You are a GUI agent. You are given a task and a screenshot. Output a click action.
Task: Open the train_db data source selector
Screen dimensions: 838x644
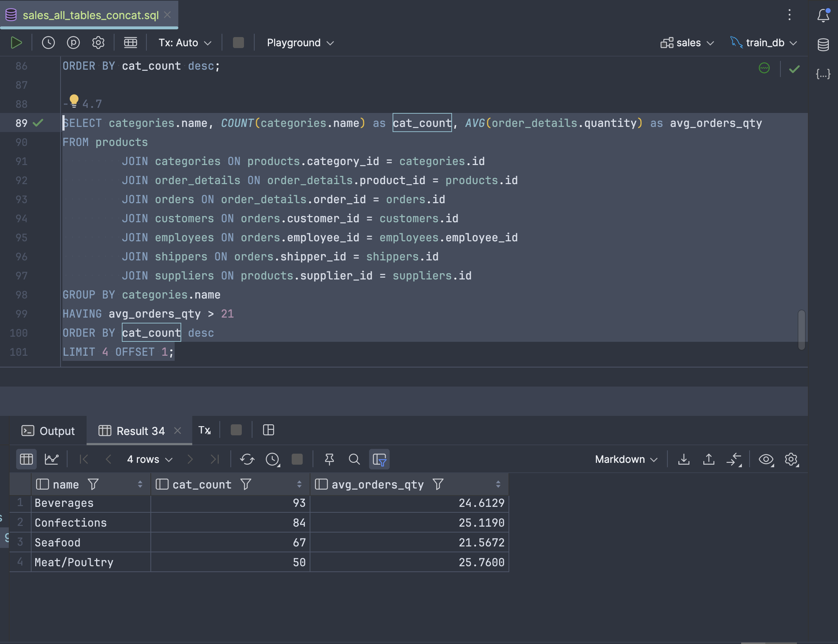764,43
